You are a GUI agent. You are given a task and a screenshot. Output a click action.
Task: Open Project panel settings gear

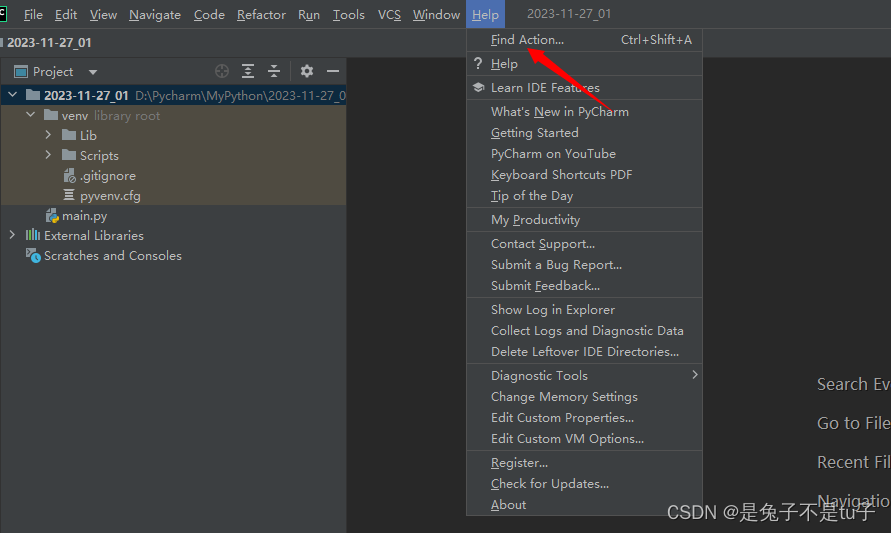[x=307, y=71]
